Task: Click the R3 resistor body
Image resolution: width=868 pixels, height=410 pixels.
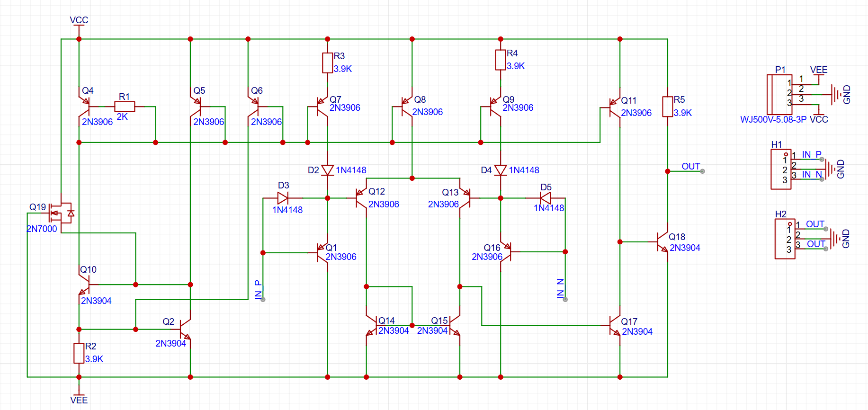Action: click(327, 62)
